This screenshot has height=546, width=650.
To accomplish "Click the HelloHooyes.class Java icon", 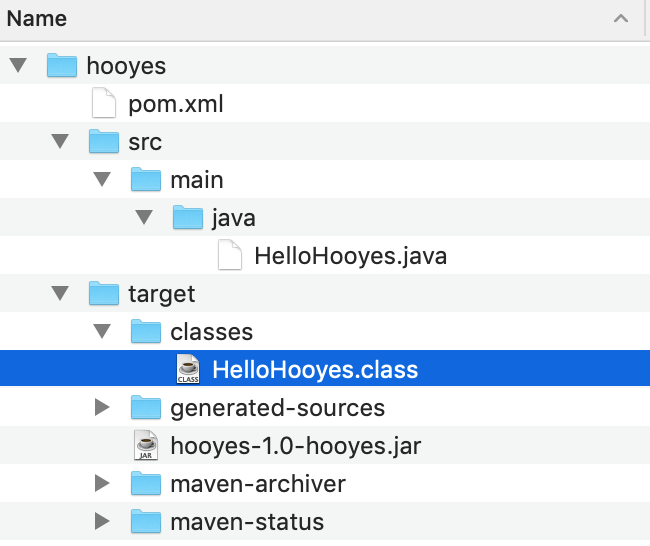I will [x=188, y=369].
